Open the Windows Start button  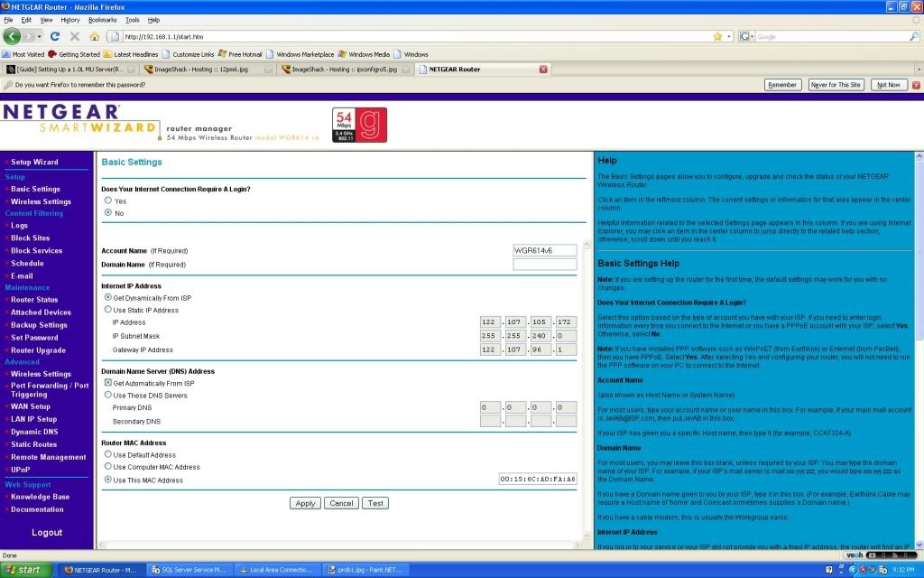tap(24, 570)
